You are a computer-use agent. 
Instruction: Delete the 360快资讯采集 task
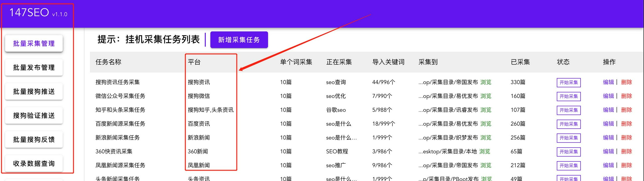coord(626,151)
